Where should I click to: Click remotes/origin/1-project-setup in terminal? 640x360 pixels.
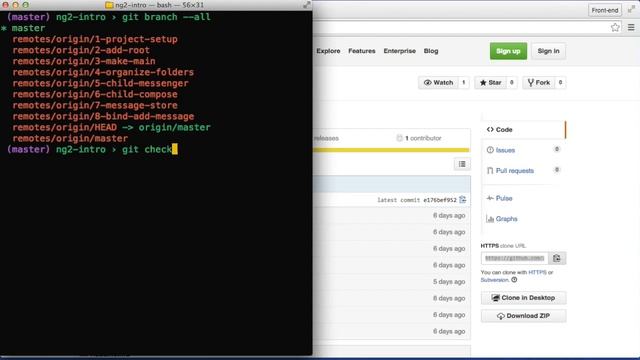pos(95,39)
